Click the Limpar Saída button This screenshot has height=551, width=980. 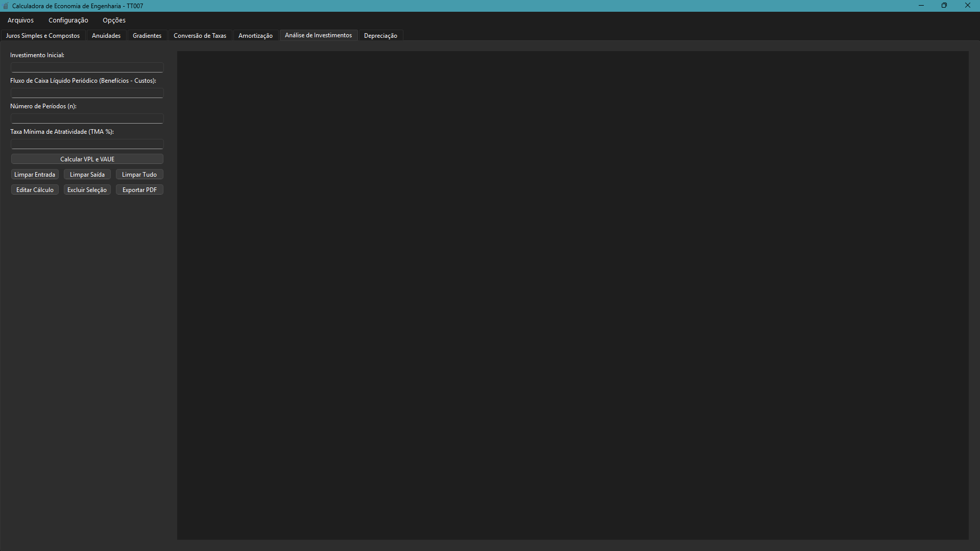coord(87,175)
